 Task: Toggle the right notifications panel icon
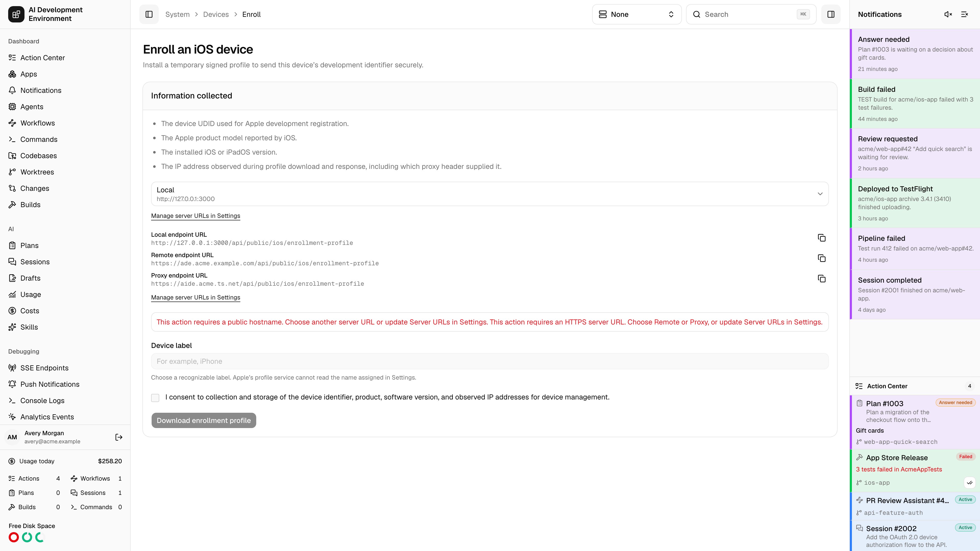(831, 15)
